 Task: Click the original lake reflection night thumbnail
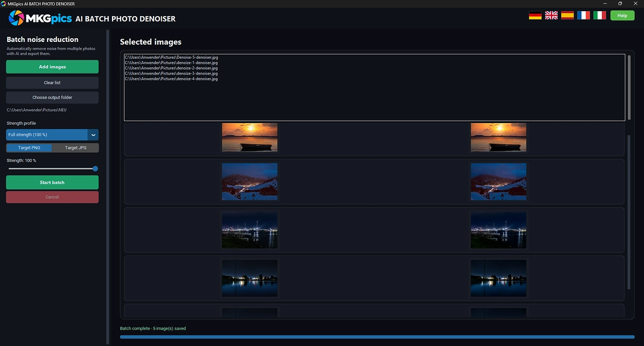[250, 278]
